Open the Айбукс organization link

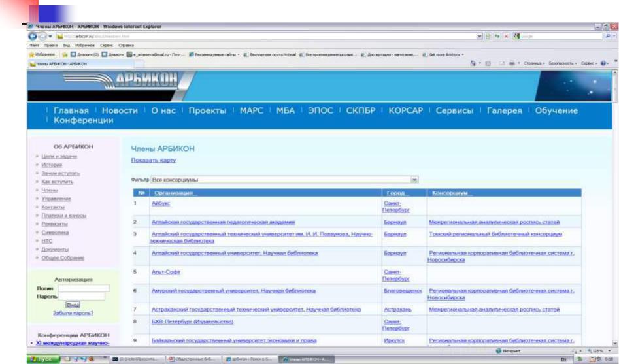(x=161, y=203)
